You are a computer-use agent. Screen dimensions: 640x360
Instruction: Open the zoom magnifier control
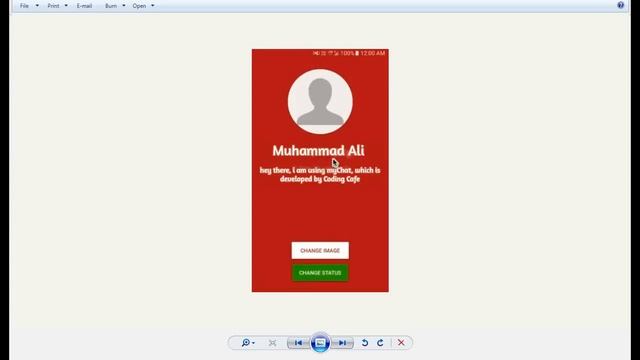pyautogui.click(x=245, y=343)
